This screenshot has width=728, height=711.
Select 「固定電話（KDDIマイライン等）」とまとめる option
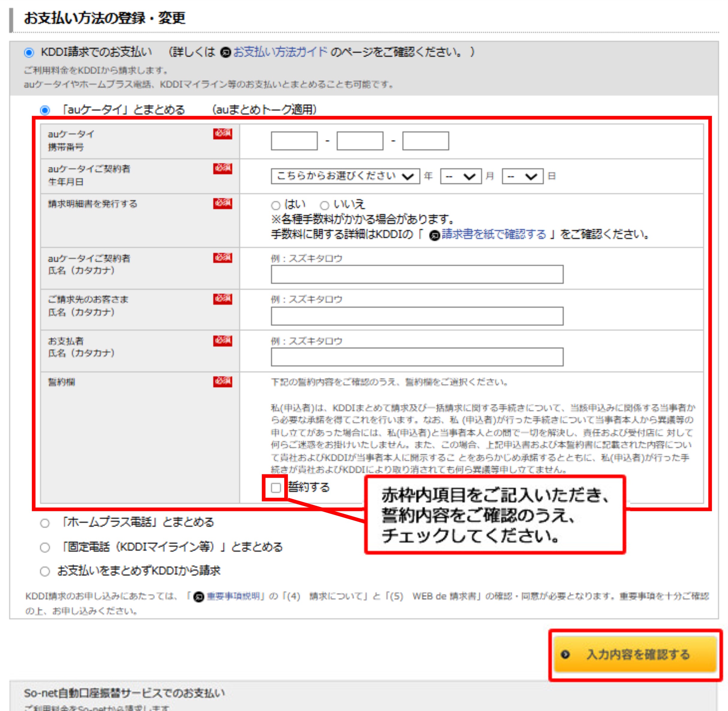click(x=45, y=548)
